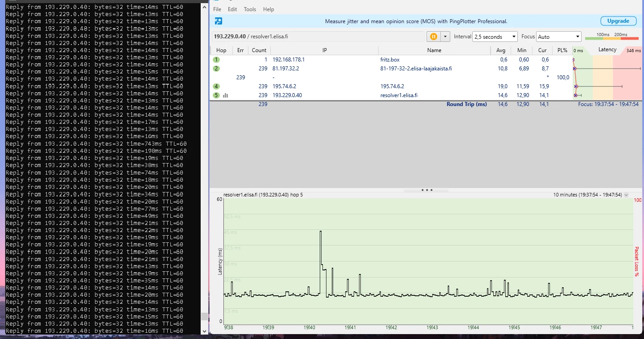The image size is (644, 339).
Task: Click the Round Trip (ms) summary label
Action: tap(466, 104)
